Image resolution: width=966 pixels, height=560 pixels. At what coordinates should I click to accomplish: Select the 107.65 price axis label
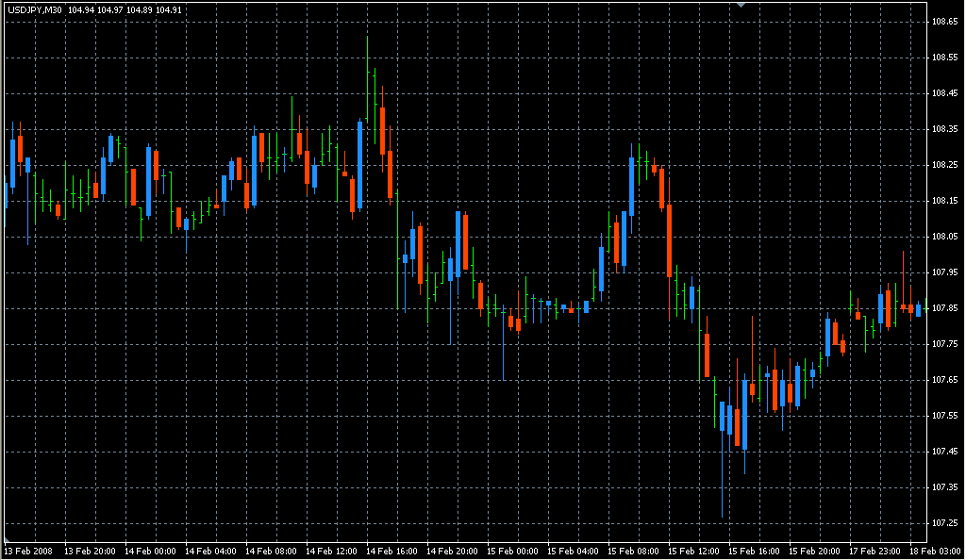click(944, 380)
